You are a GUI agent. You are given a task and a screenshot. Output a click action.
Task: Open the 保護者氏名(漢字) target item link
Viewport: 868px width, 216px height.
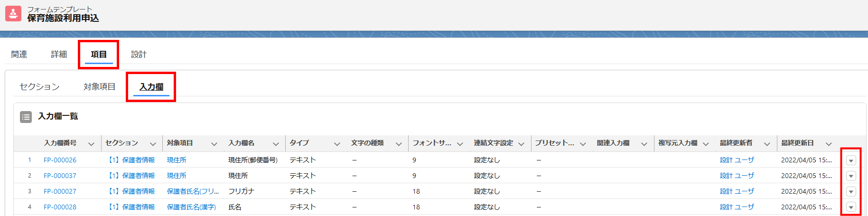pyautogui.click(x=191, y=207)
